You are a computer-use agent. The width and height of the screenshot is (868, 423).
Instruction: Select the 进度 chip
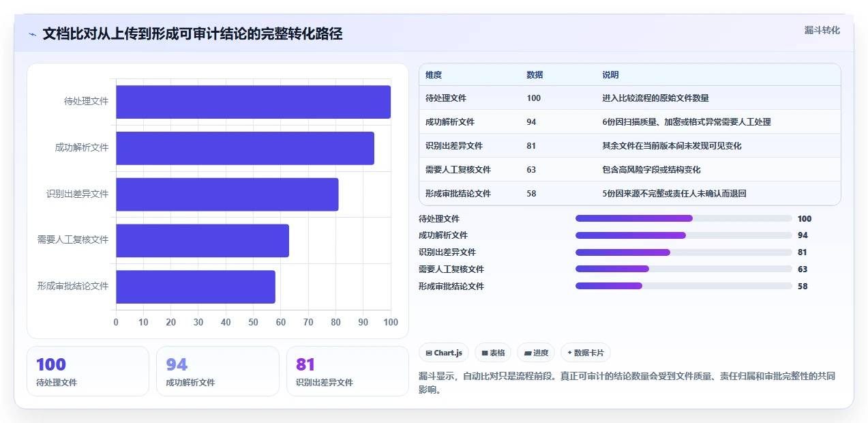tap(536, 353)
